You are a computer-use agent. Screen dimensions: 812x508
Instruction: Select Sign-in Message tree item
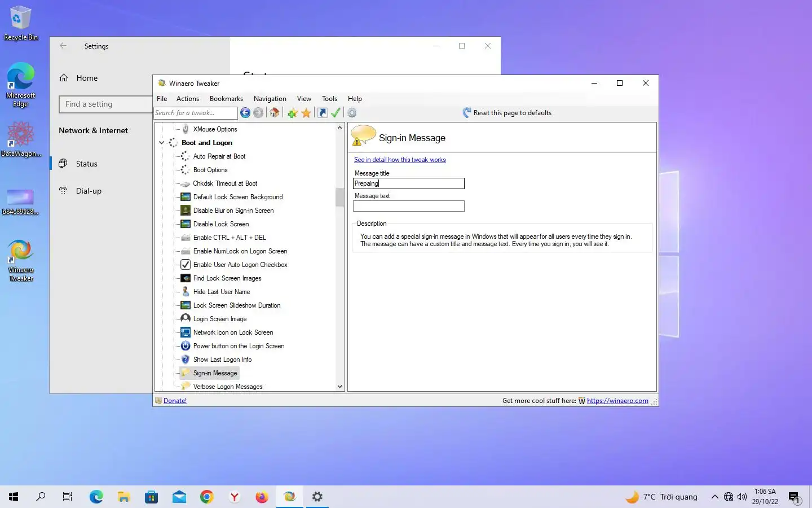pyautogui.click(x=215, y=373)
